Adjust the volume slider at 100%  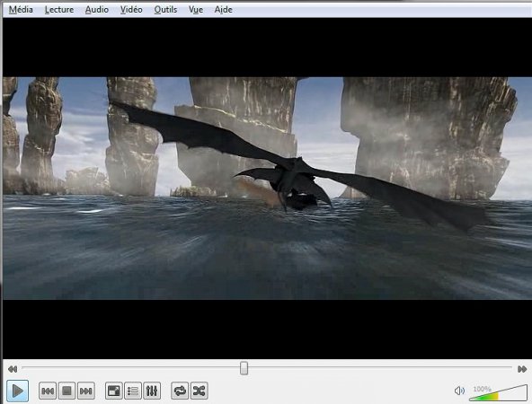click(498, 393)
